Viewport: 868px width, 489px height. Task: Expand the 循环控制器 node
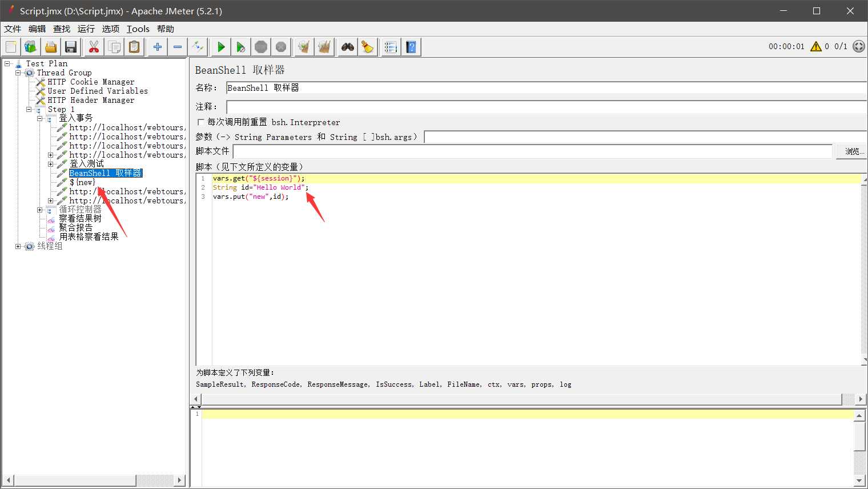pos(39,210)
